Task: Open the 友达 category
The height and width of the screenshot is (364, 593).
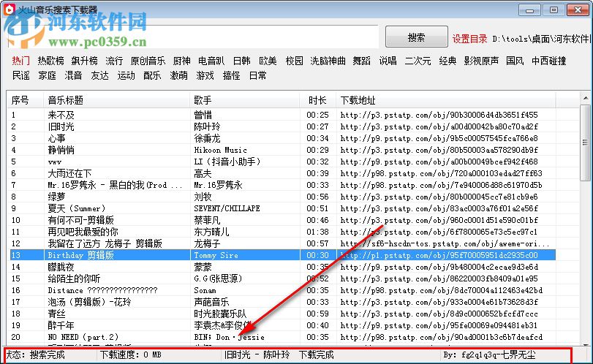Action: 100,75
